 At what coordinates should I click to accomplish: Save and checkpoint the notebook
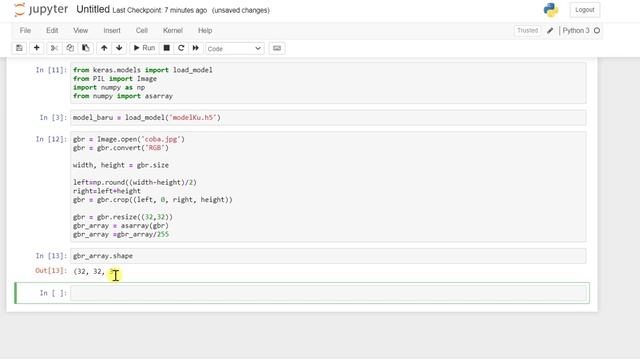[x=19, y=48]
